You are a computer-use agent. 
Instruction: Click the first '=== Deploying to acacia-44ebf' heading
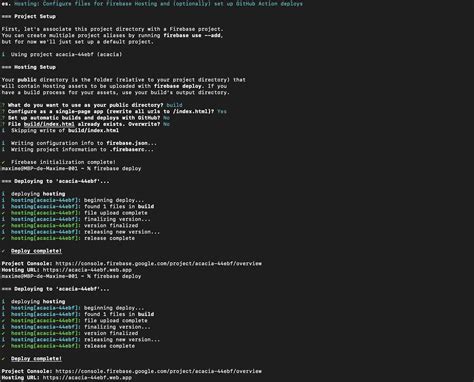[55, 181]
